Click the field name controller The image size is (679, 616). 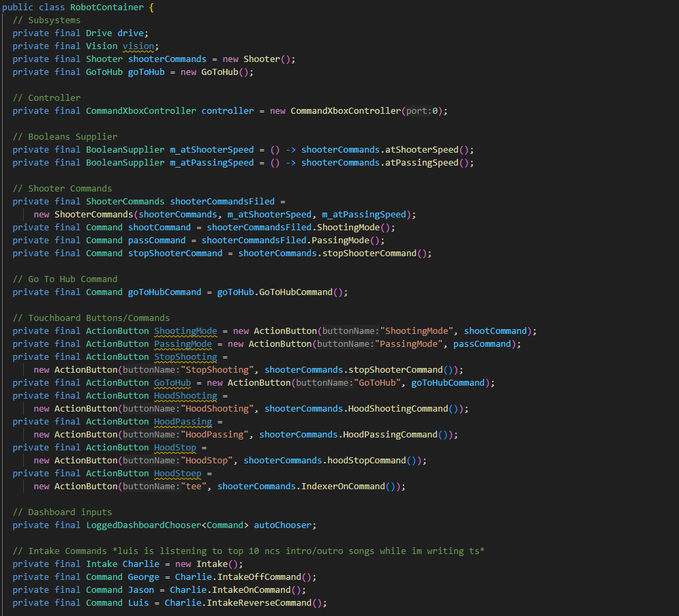coord(227,111)
